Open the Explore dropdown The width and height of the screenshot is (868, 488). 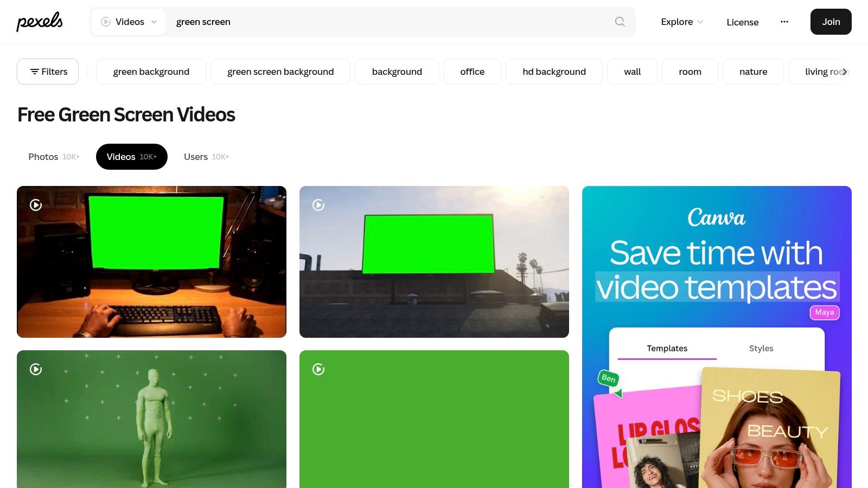(681, 22)
